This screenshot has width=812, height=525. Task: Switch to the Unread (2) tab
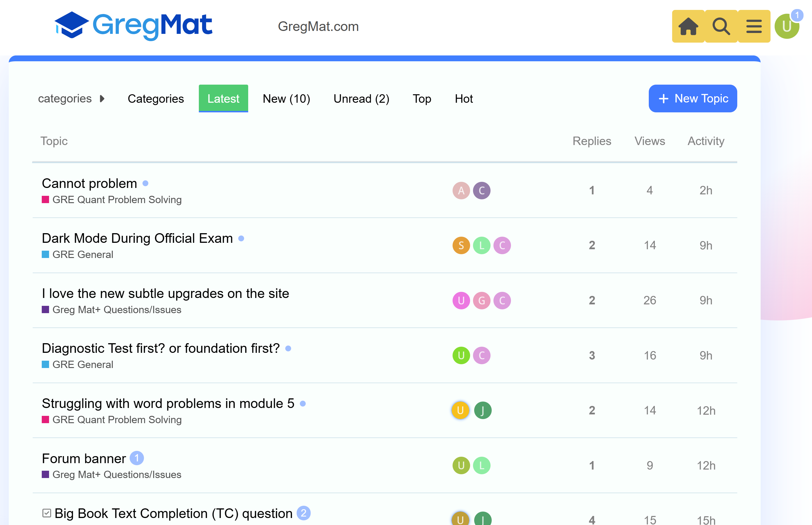click(x=361, y=99)
